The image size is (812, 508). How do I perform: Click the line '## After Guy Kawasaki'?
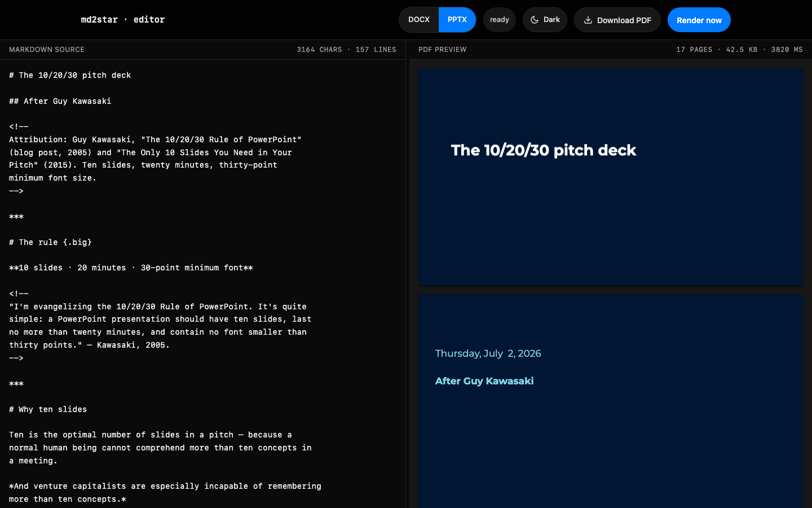60,101
